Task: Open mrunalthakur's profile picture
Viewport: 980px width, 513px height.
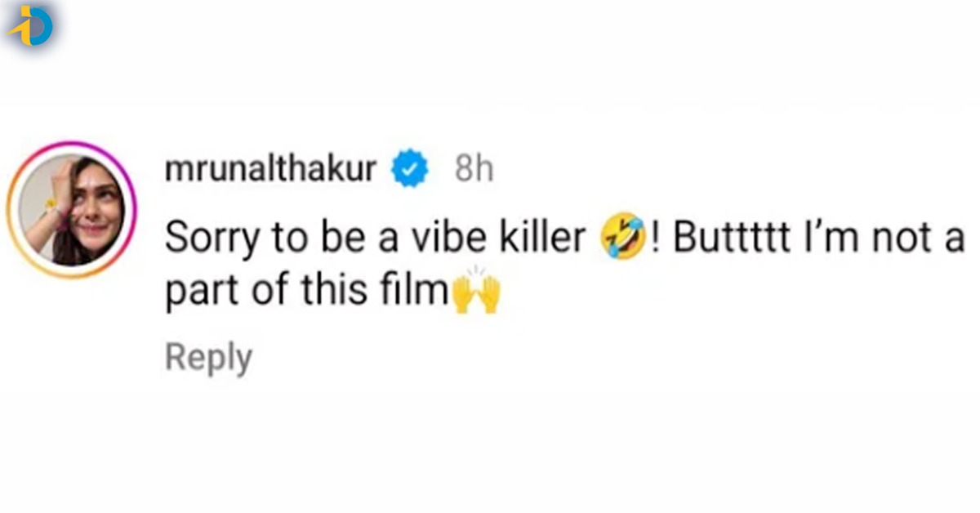Action: [x=70, y=210]
